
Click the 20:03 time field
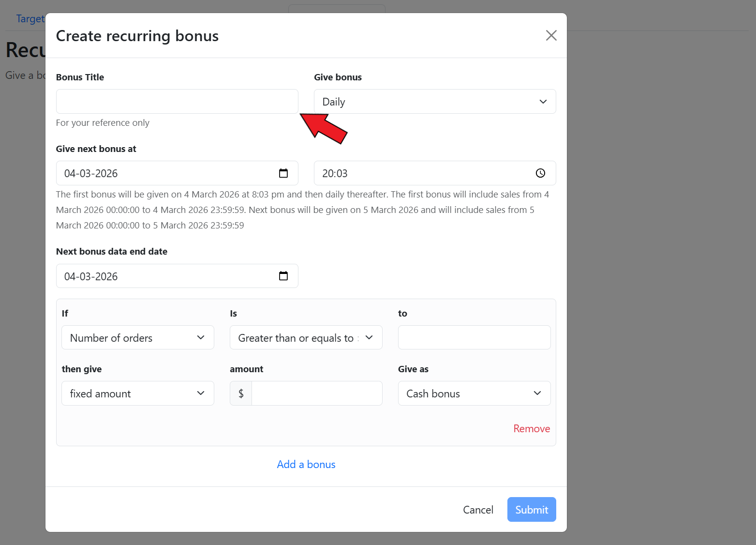(421, 173)
